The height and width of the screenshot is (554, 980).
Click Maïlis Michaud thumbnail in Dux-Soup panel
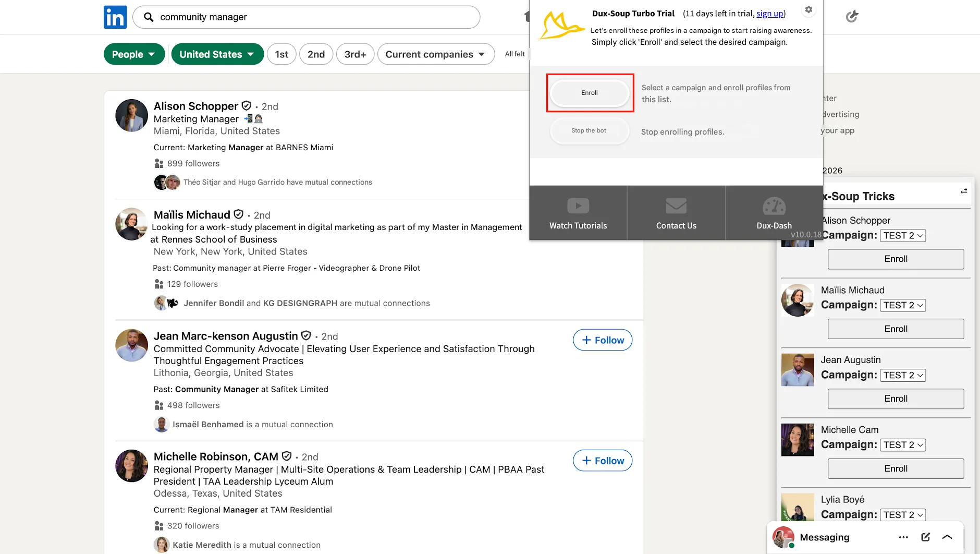(798, 300)
